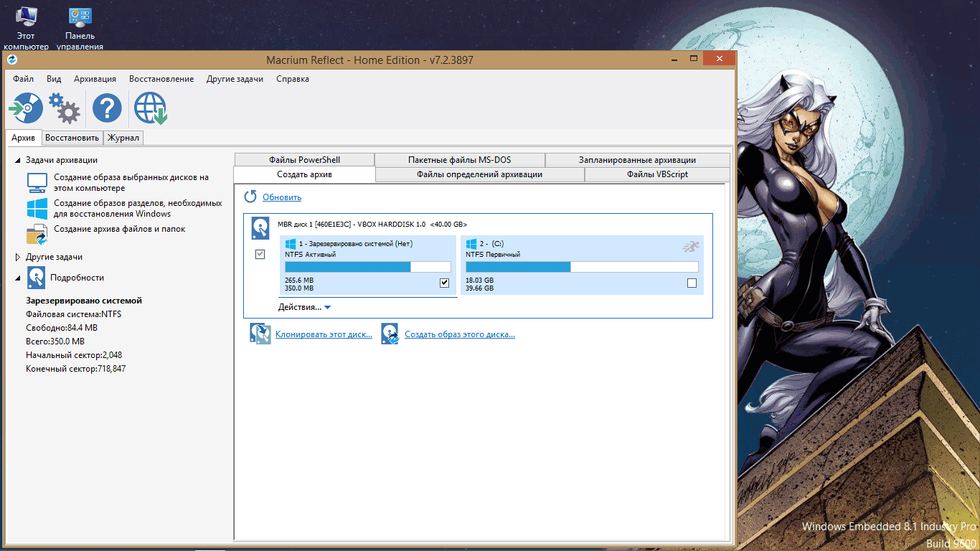Click the backup disc toolbar icon

coord(26,109)
